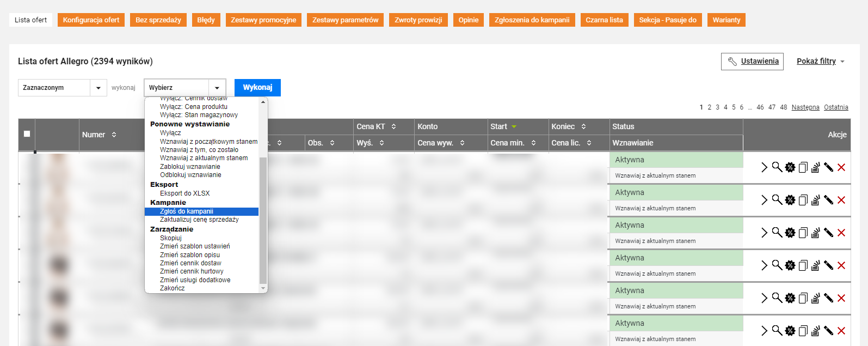Image resolution: width=868 pixels, height=346 pixels.
Task: Switch to the Zestawy promocyjne tab
Action: coord(263,20)
